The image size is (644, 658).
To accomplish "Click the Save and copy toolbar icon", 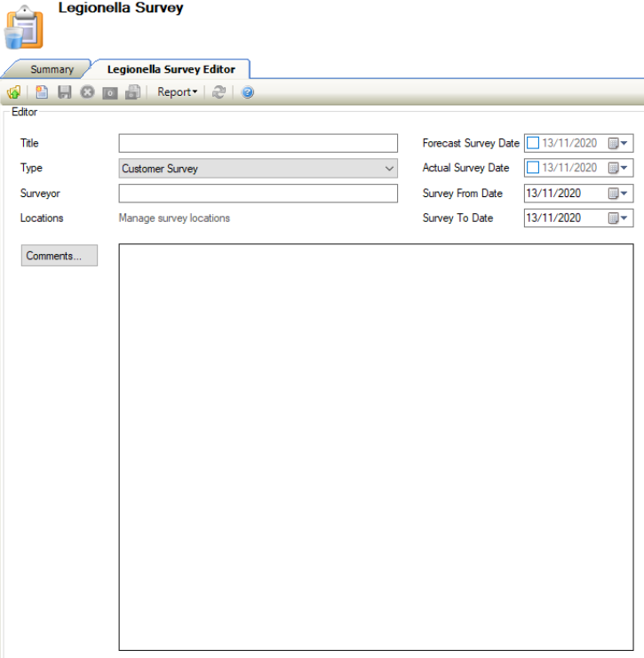I will coord(132,92).
